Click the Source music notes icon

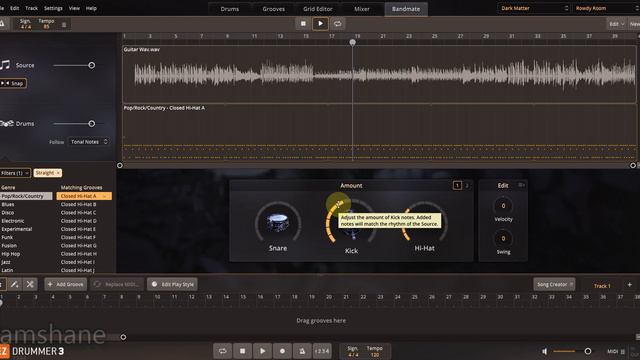(5, 65)
